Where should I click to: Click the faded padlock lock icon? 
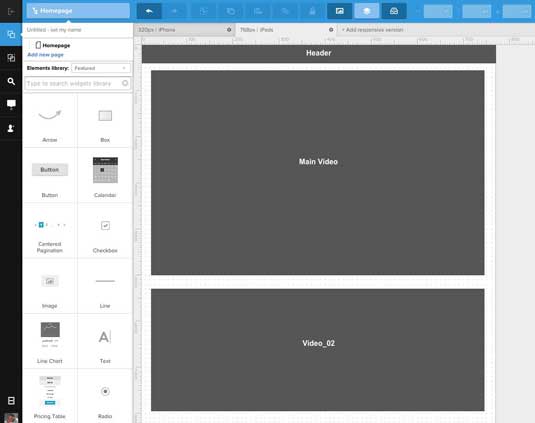[x=312, y=11]
